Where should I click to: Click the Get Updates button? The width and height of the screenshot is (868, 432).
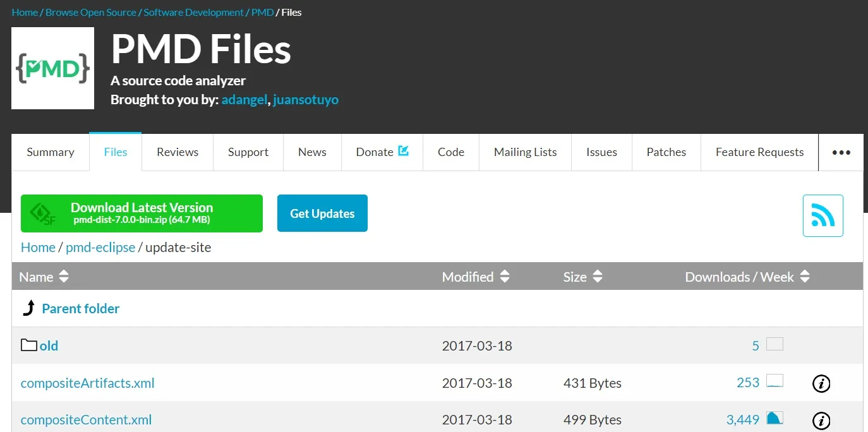pyautogui.click(x=322, y=213)
